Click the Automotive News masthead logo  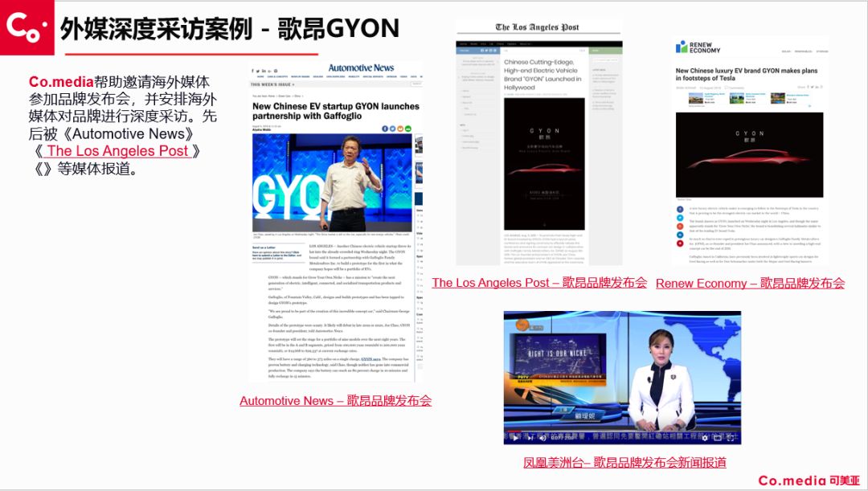point(361,68)
